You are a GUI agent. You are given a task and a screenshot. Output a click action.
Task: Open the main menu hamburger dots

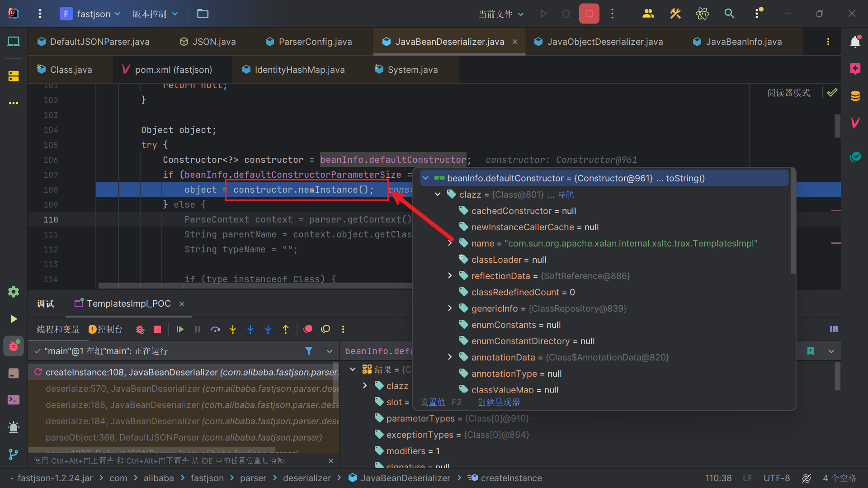pos(40,14)
